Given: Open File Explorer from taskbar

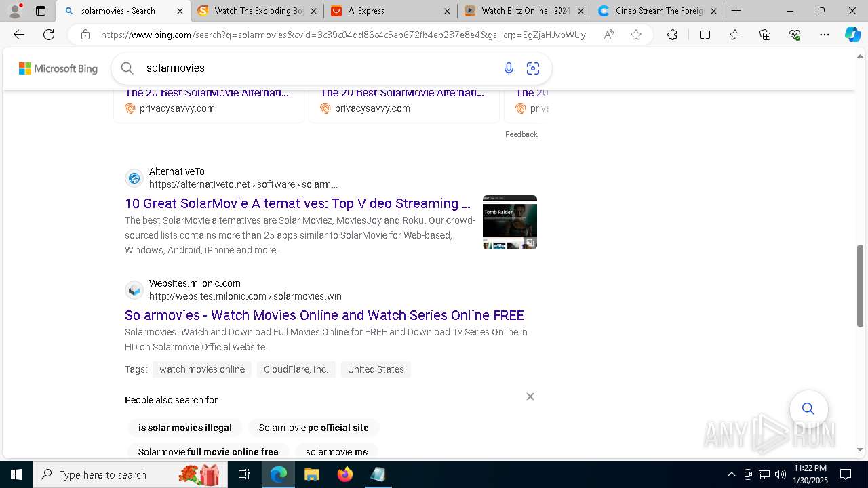Looking at the screenshot, I should [311, 474].
